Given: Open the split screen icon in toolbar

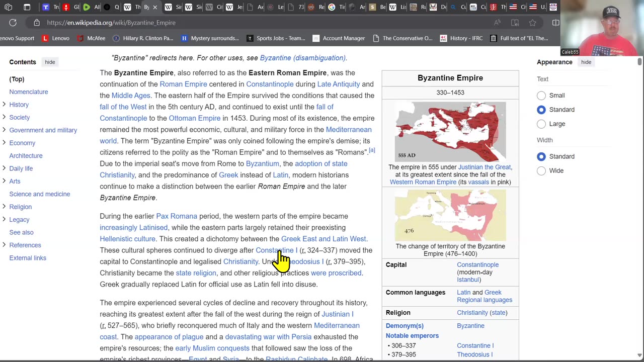Looking at the screenshot, I should pos(555,23).
